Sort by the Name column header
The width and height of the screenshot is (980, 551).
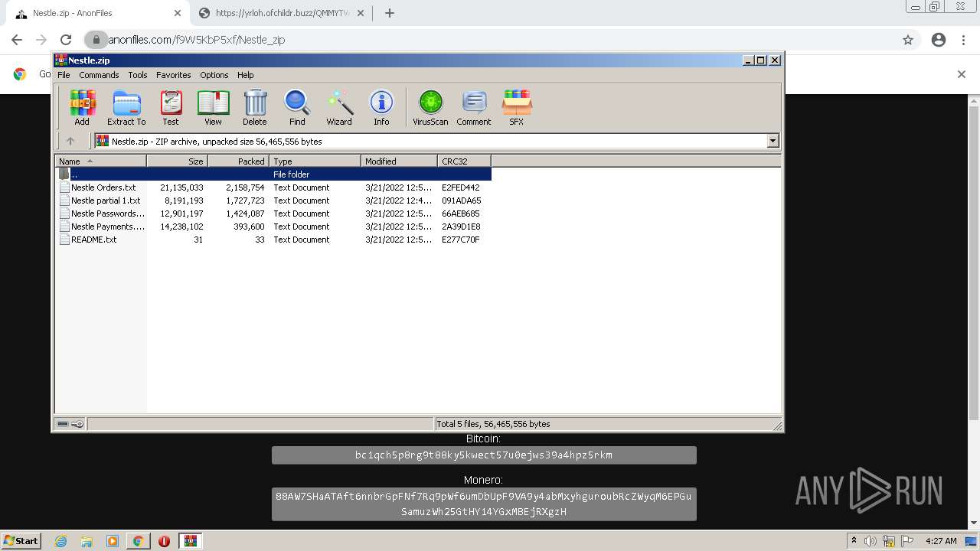100,161
